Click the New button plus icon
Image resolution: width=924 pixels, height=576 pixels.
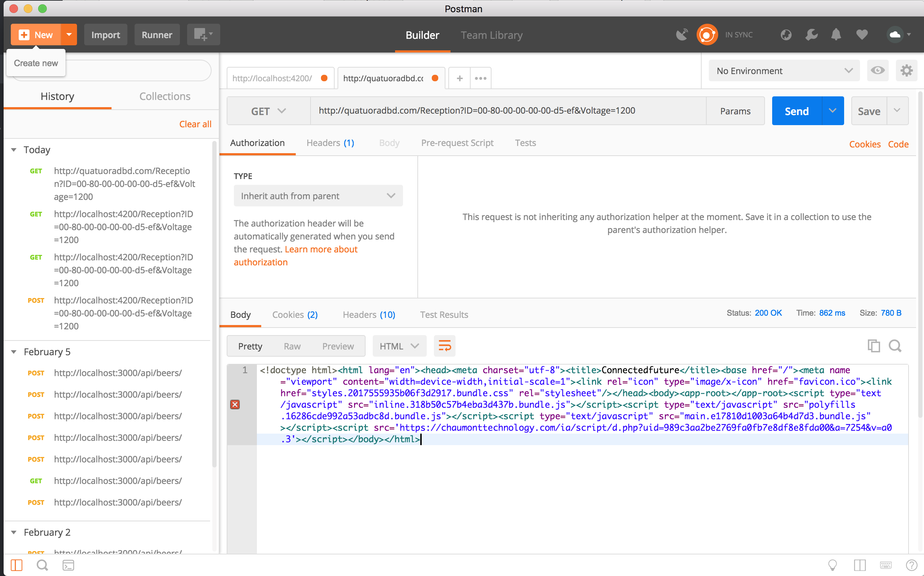coord(24,35)
